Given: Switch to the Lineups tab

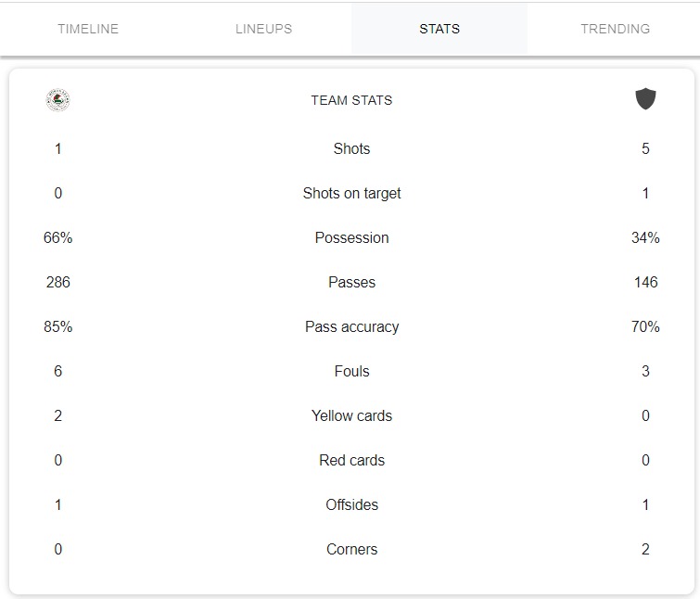Looking at the screenshot, I should pos(263,29).
